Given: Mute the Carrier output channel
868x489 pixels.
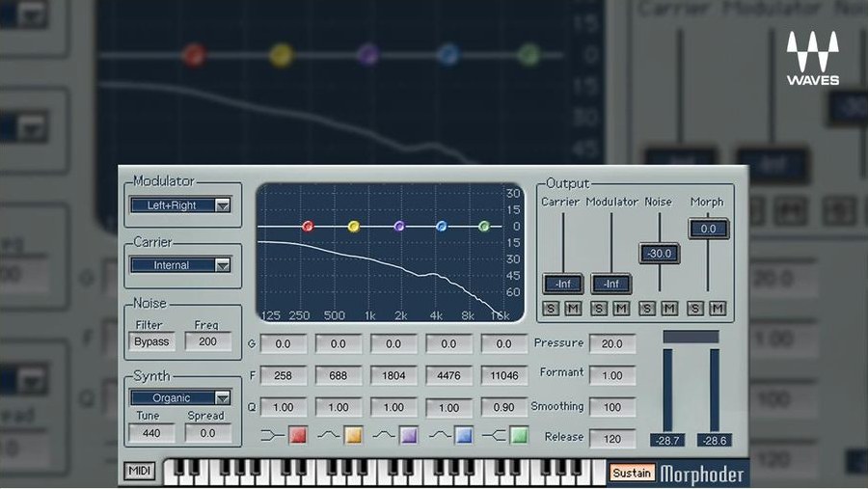Looking at the screenshot, I should [x=573, y=309].
